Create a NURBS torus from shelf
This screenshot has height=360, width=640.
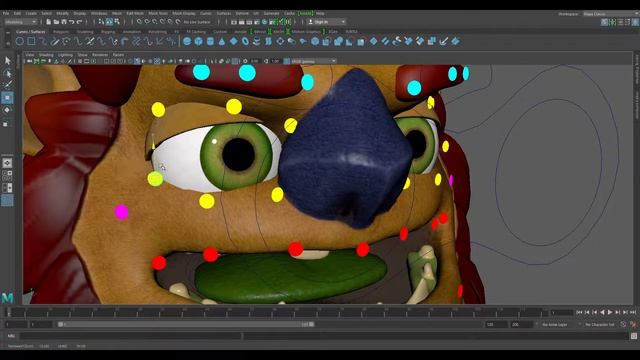click(245, 41)
